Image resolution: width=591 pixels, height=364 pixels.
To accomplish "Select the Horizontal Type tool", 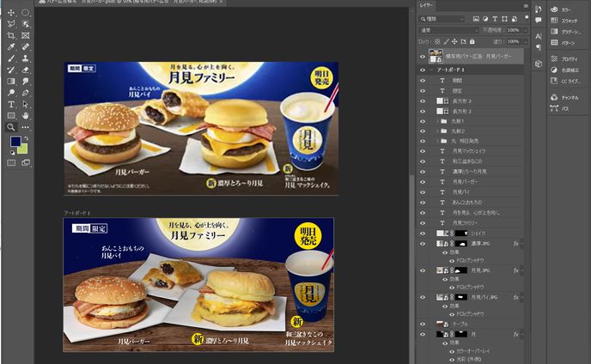I will pyautogui.click(x=11, y=104).
